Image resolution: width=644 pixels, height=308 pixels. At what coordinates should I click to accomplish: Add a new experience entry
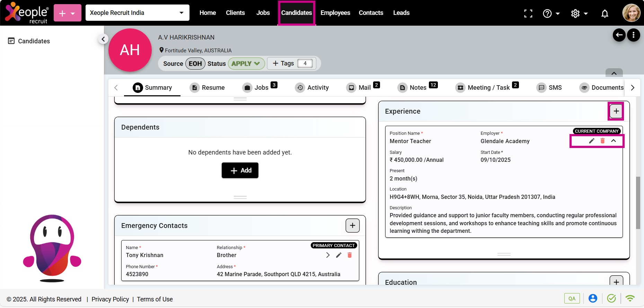point(616,111)
